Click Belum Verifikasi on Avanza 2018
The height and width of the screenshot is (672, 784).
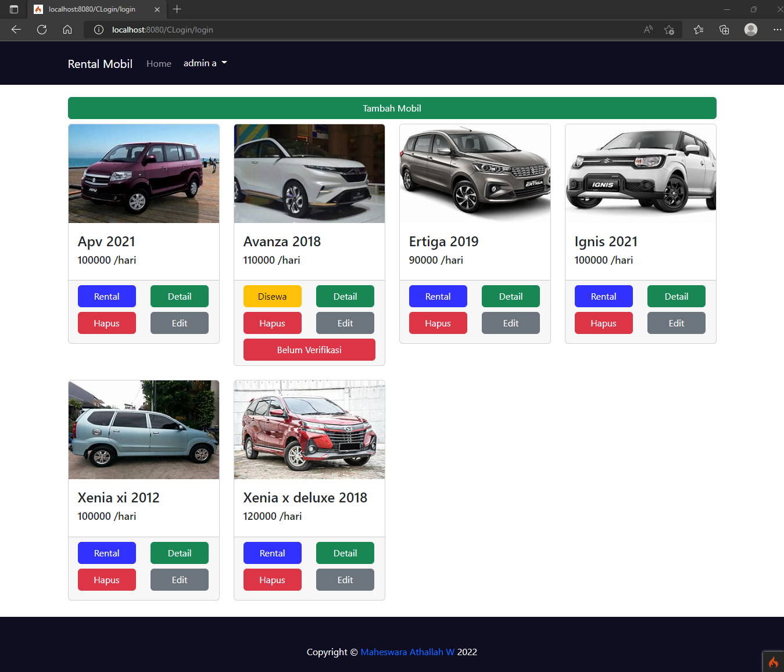(309, 350)
